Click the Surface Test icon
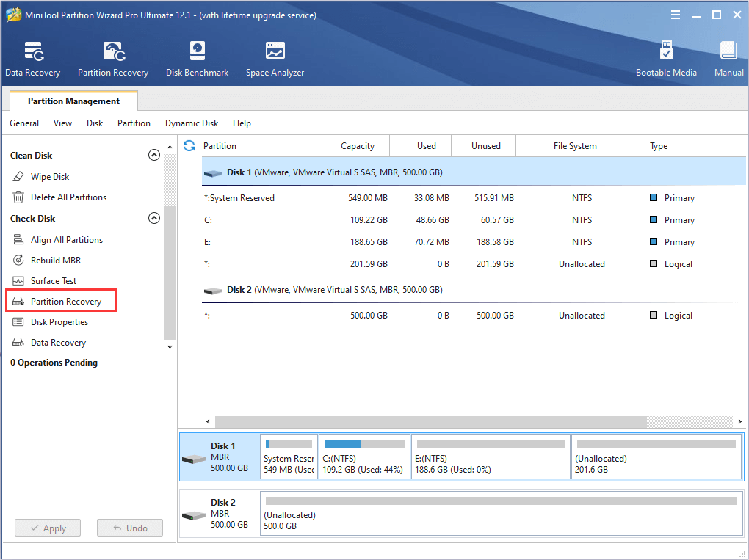 pyautogui.click(x=18, y=280)
